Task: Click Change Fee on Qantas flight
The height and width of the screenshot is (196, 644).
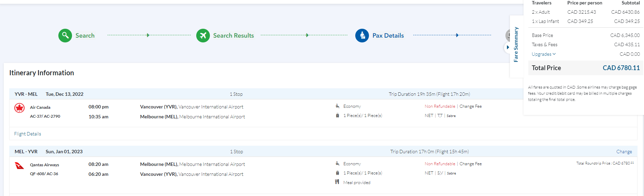Action: (471, 164)
